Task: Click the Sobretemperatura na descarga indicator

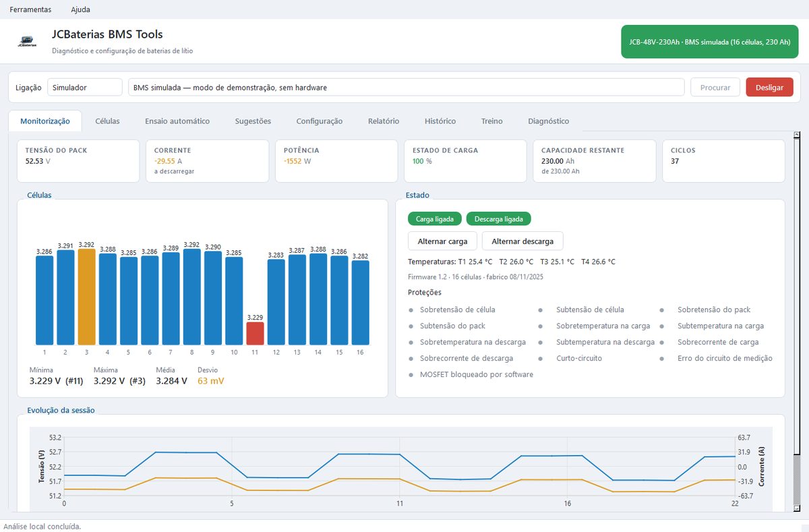Action: pos(467,343)
